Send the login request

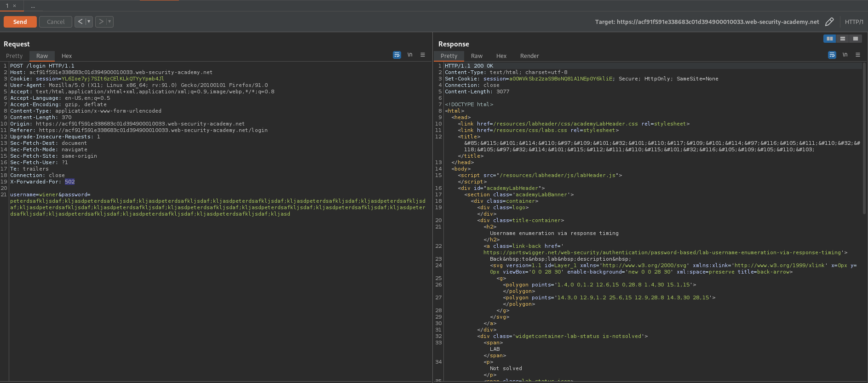tap(20, 22)
